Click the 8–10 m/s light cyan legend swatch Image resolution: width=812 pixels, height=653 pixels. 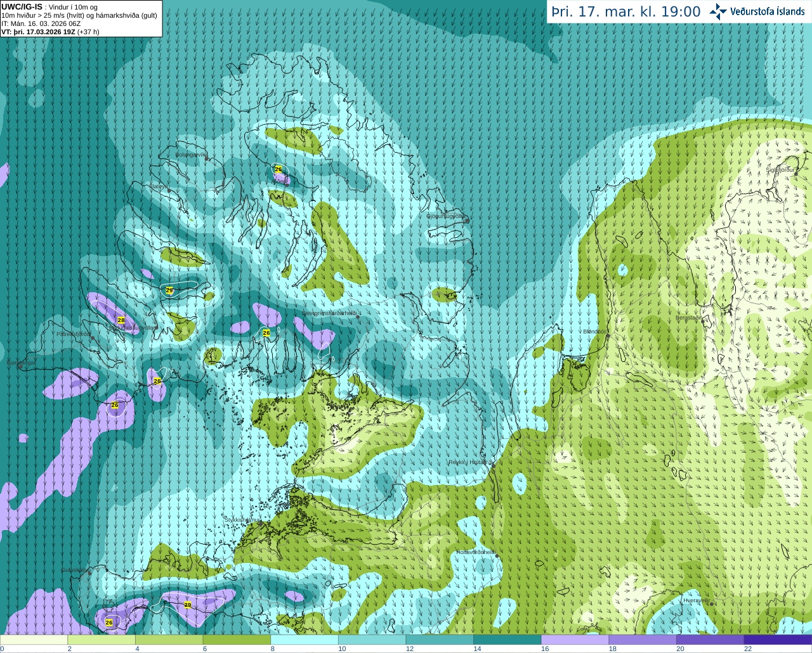[x=304, y=639]
